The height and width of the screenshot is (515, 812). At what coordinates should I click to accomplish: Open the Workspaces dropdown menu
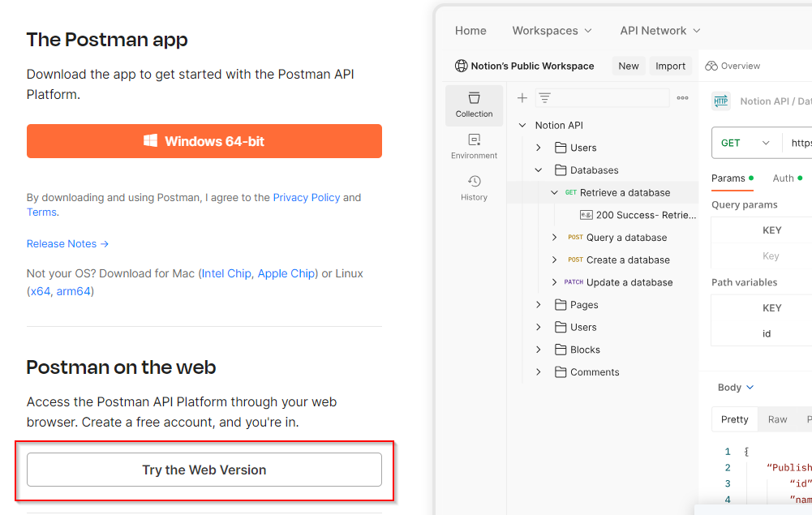click(x=552, y=31)
